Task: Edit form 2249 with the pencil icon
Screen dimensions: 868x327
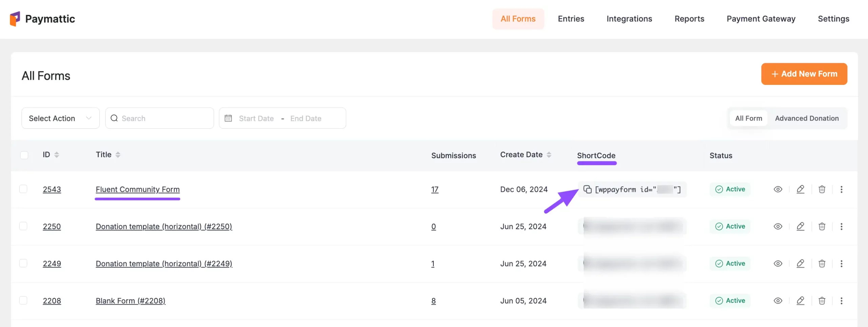Action: point(801,264)
